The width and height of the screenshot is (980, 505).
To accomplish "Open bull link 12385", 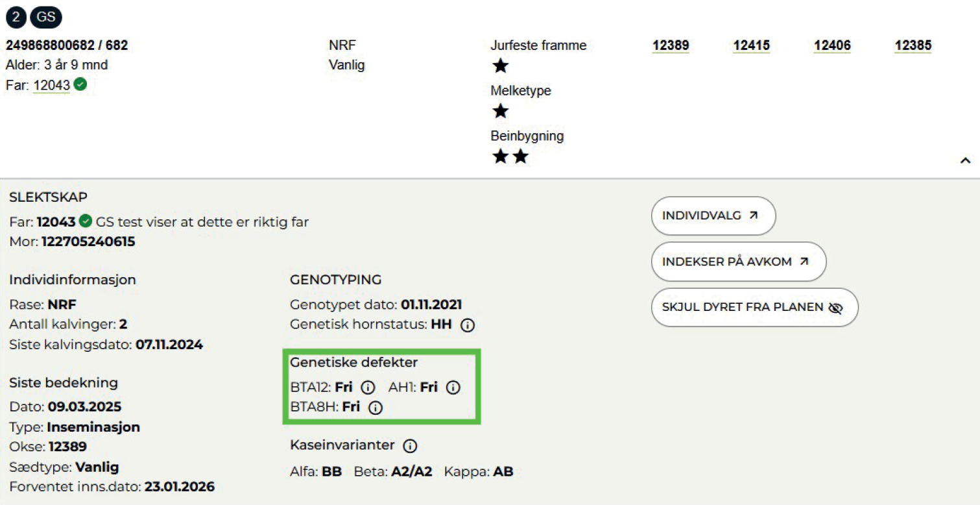I will coord(913,45).
